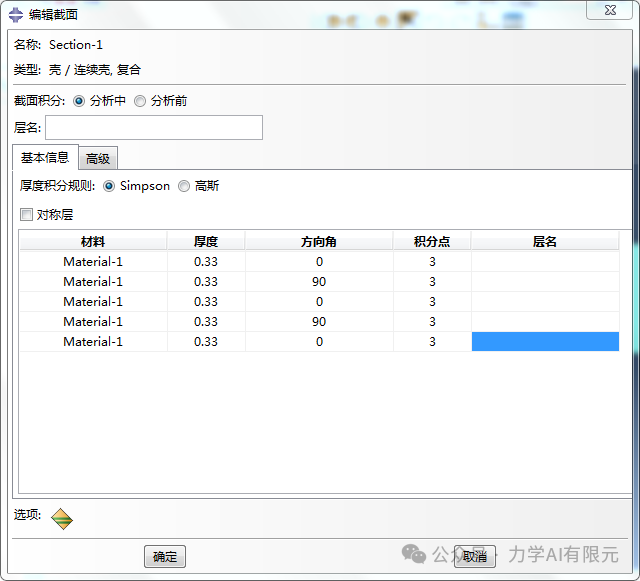Screen dimensions: 640x581
Task: Click the 确定 button
Action: coord(165,557)
